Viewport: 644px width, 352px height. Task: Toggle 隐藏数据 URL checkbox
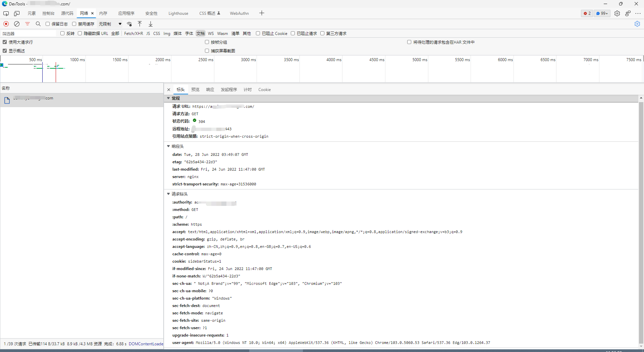(80, 33)
